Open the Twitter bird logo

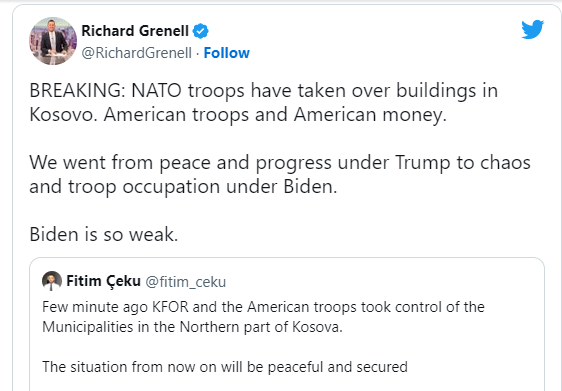click(533, 29)
